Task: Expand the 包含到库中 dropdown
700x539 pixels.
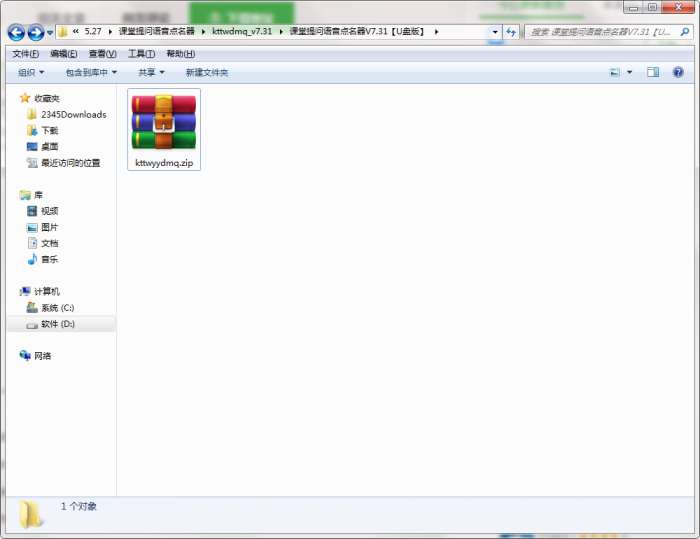Action: 92,72
